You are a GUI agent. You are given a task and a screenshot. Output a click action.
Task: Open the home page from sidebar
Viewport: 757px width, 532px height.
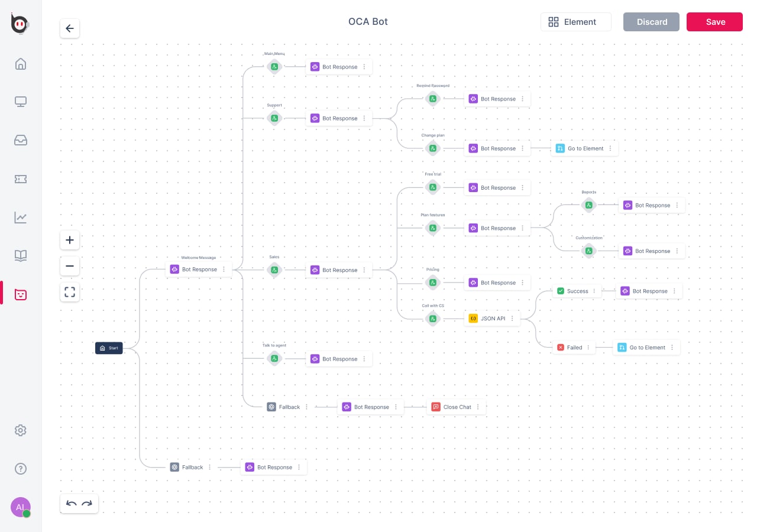pos(21,64)
